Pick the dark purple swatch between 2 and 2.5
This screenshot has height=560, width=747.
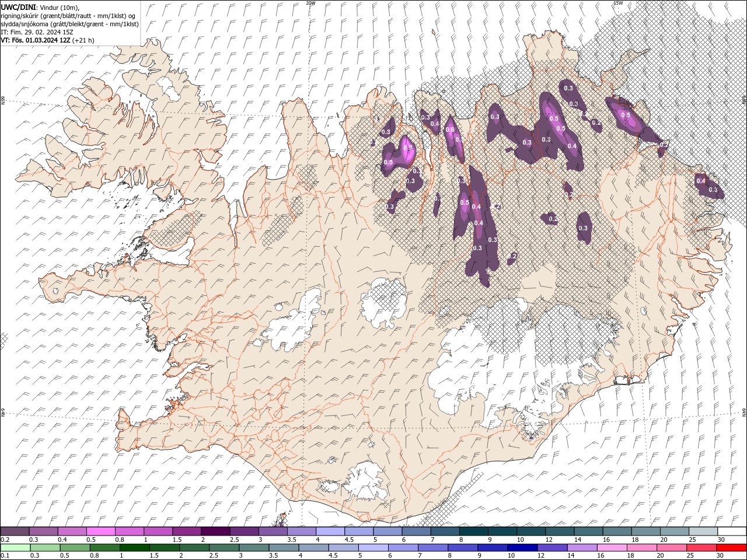[x=215, y=531]
